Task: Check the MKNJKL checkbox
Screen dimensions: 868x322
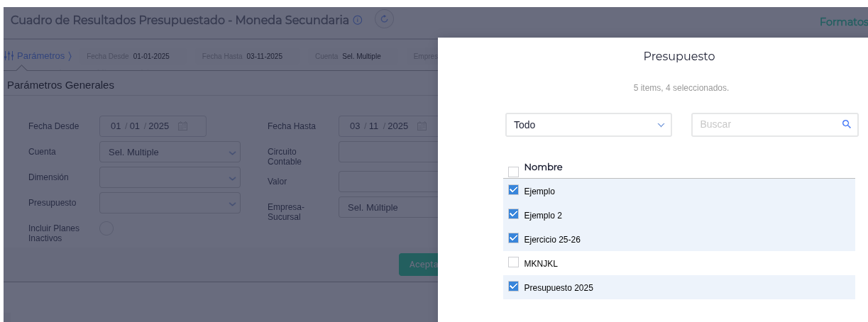Action: (514, 262)
